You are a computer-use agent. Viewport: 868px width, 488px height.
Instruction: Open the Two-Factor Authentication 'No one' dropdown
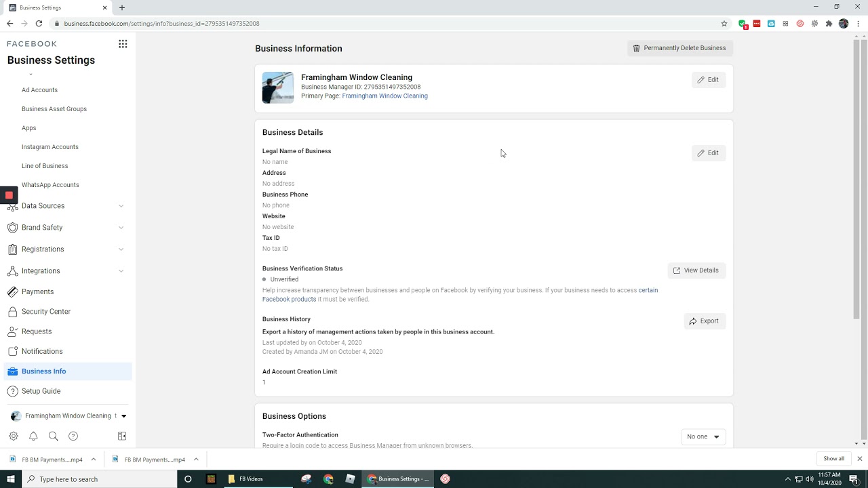(703, 436)
